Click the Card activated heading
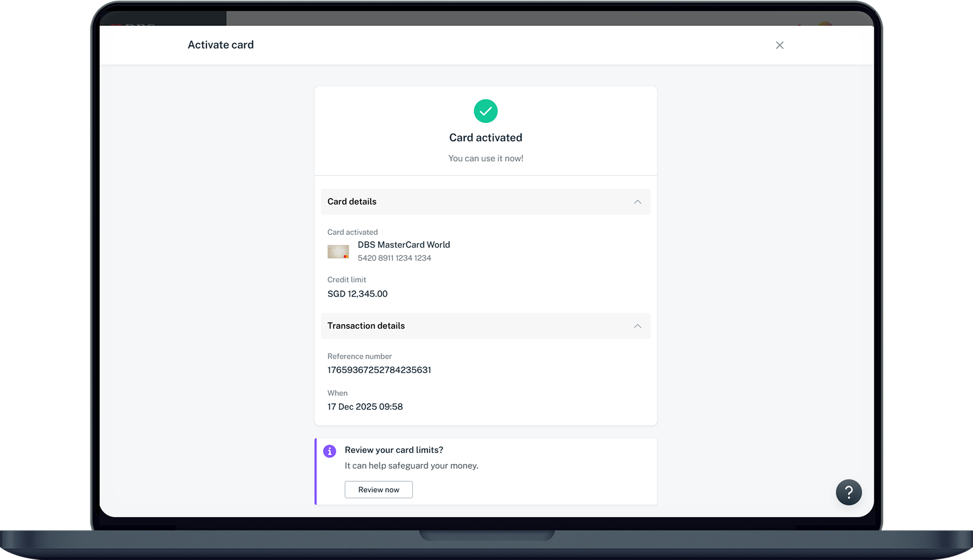Image resolution: width=973 pixels, height=560 pixels. [486, 138]
